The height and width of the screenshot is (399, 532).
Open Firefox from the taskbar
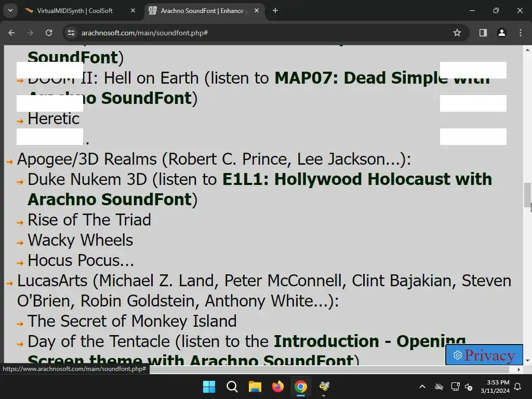point(278,387)
